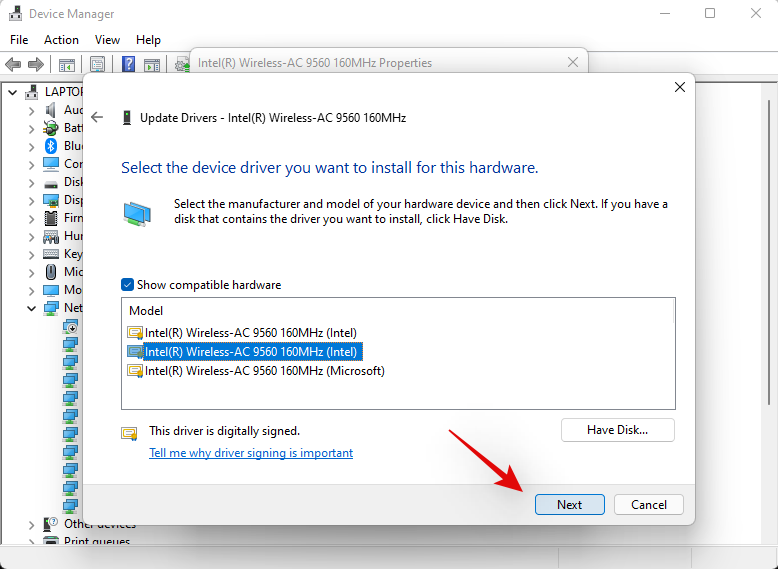Image resolution: width=778 pixels, height=569 pixels.
Task: Go back using the Update Drivers dialog arrow
Action: (97, 118)
